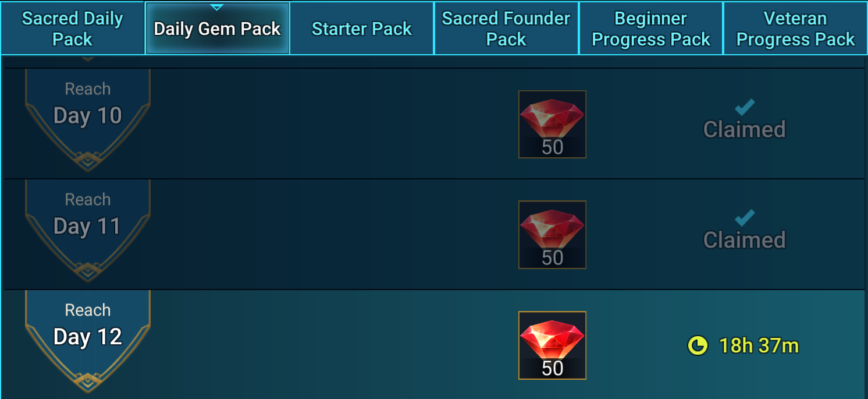The height and width of the screenshot is (399, 868).
Task: Click the Day 11 Claimed label
Action: 745,240
